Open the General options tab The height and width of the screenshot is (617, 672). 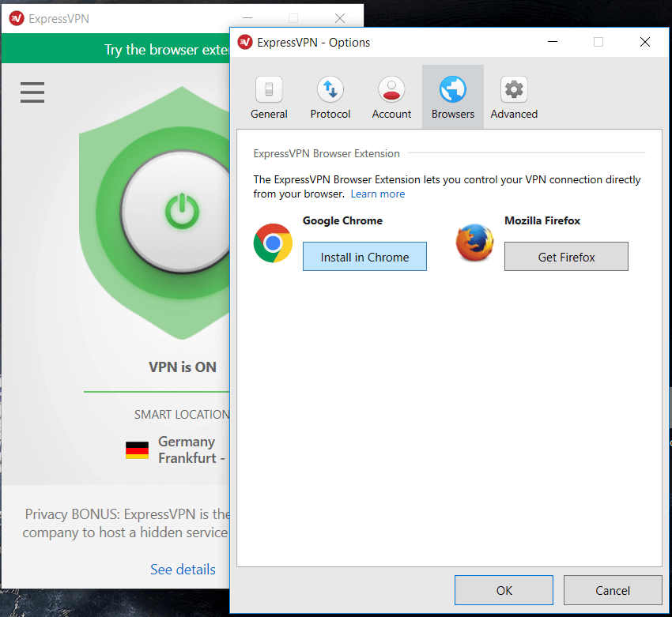pos(269,97)
